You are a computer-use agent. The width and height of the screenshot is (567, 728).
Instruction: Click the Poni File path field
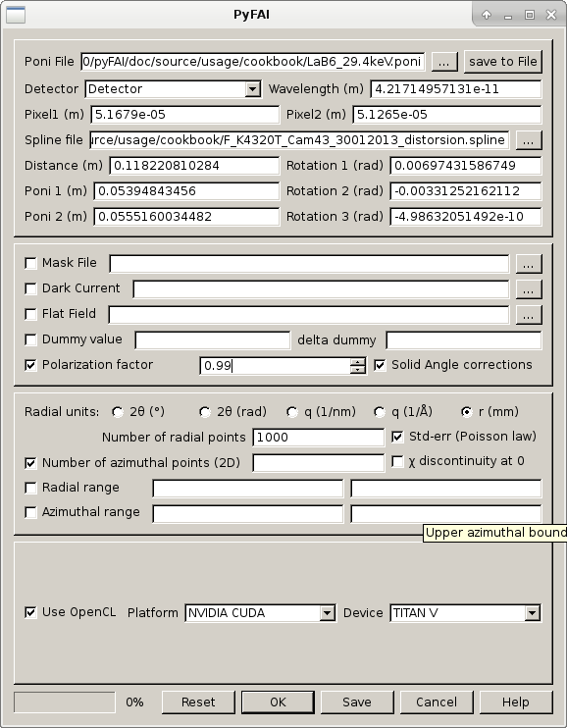coord(253,62)
